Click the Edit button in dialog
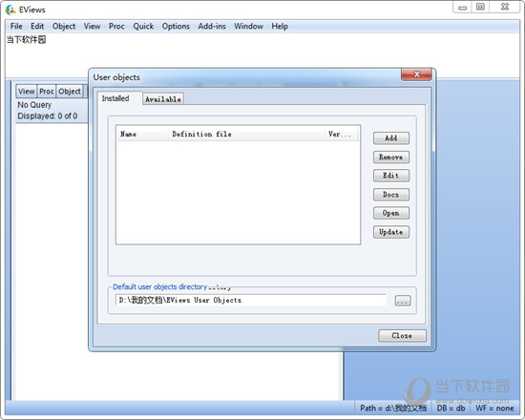Viewport: 525px width, 420px height. (391, 176)
